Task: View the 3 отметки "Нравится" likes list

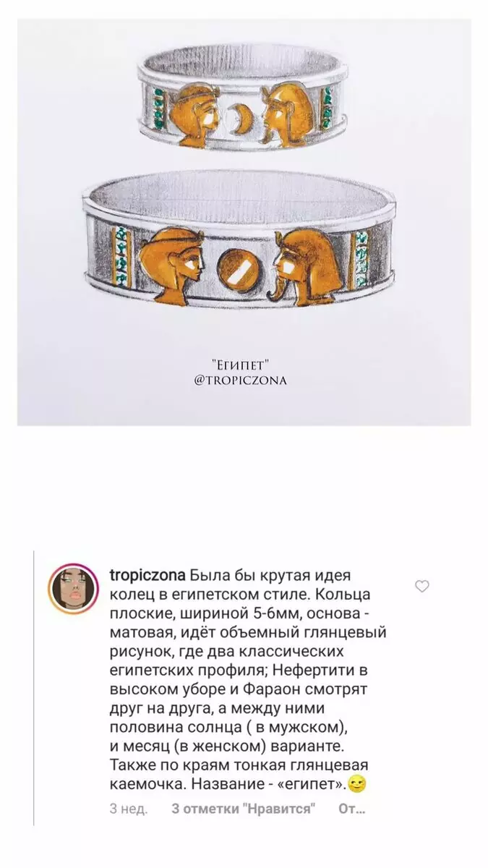Action: pos(244,809)
